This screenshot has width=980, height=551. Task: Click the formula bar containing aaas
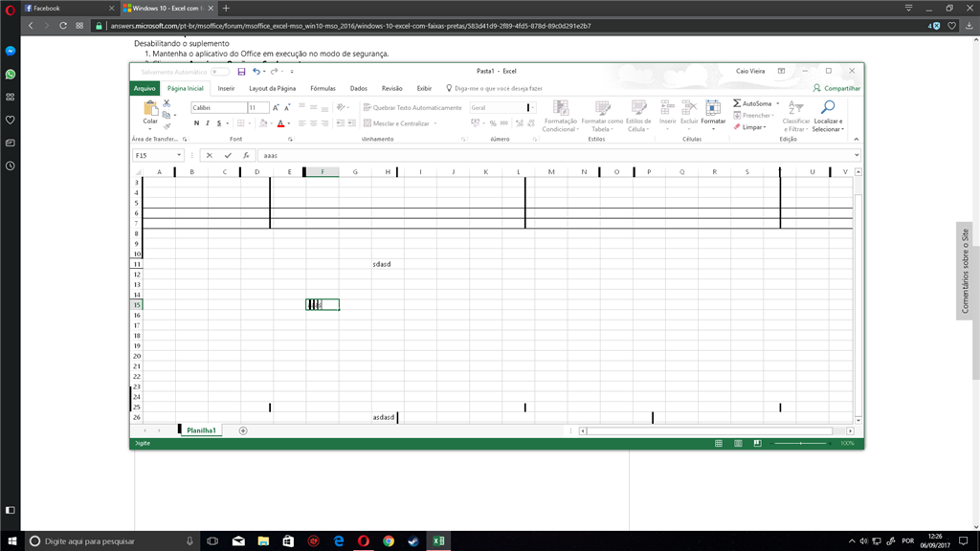point(555,156)
